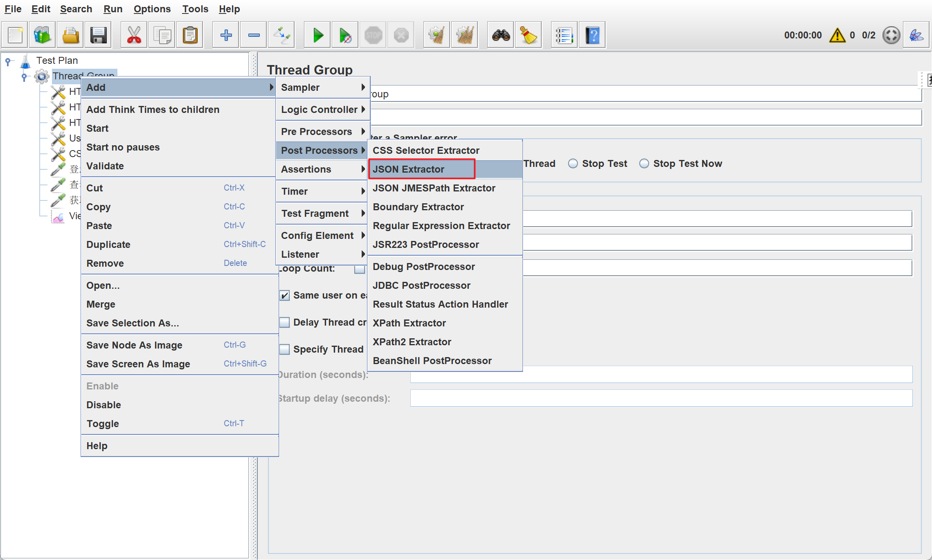
Task: Click the Start green play toolbar icon
Action: (x=317, y=36)
